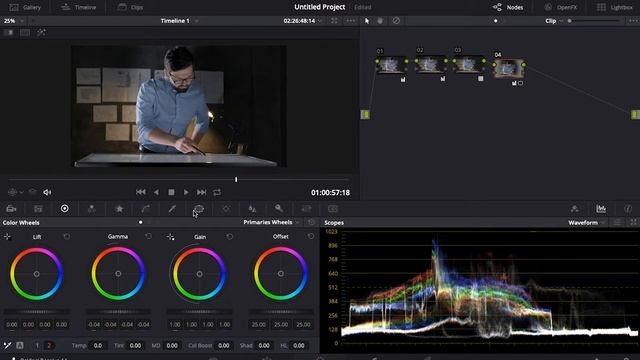
Task: Click the viewer scrubber playhead
Action: [x=236, y=180]
